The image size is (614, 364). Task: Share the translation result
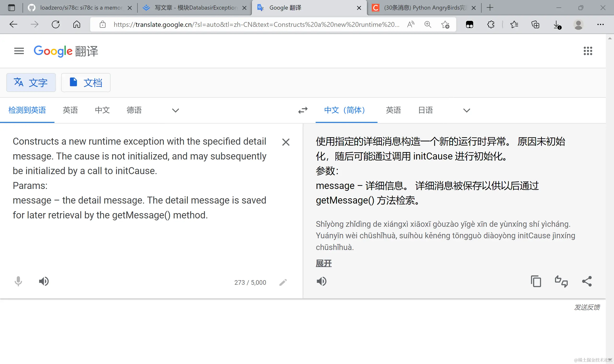point(587,281)
